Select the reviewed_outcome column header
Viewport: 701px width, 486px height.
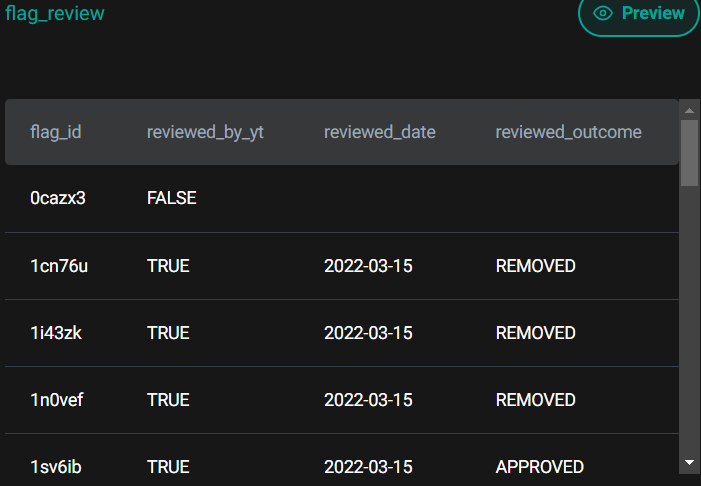click(x=568, y=132)
